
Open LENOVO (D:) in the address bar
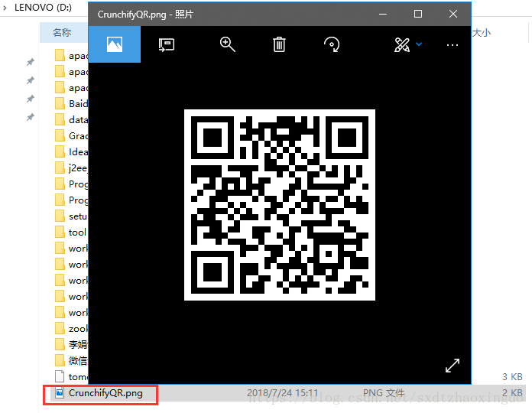pos(43,8)
